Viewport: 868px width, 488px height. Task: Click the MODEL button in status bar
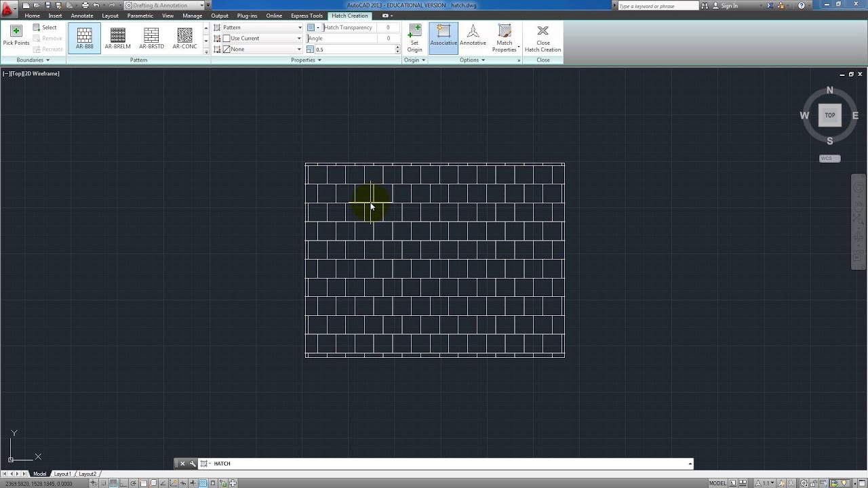click(x=717, y=483)
